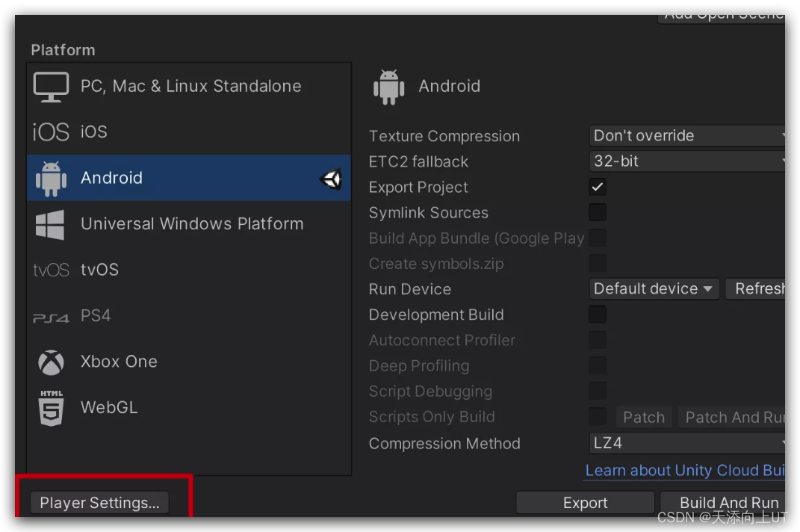Click the tvOS platform logo icon

point(51,270)
